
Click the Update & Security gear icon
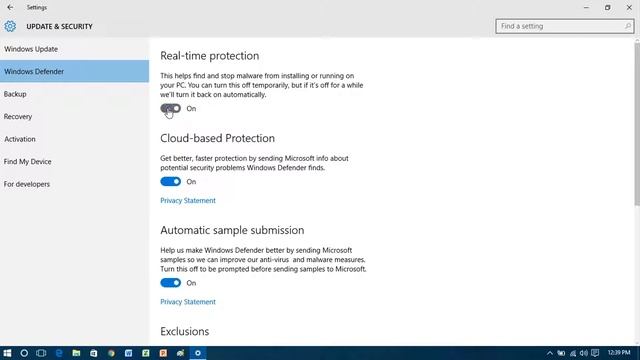pos(10,26)
